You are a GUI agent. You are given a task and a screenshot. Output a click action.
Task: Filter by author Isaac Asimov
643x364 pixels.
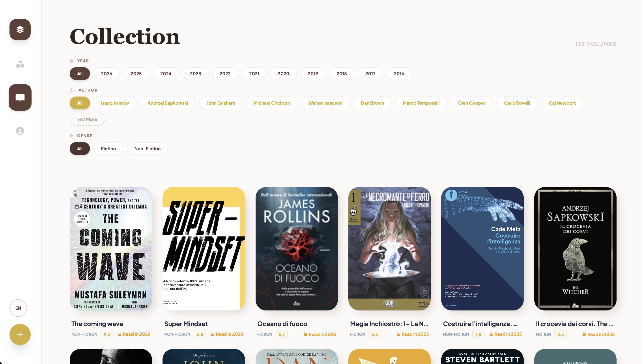[115, 103]
